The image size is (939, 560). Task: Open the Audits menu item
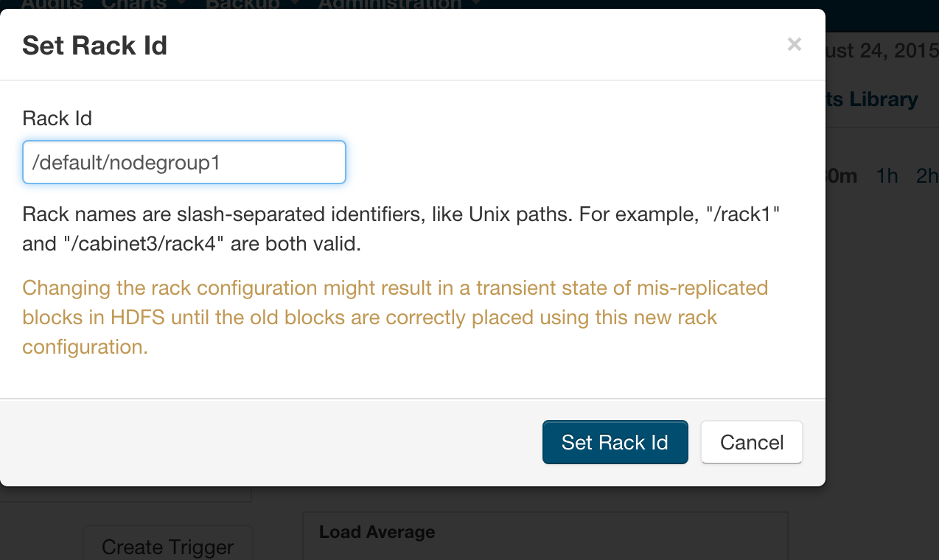[51, 4]
